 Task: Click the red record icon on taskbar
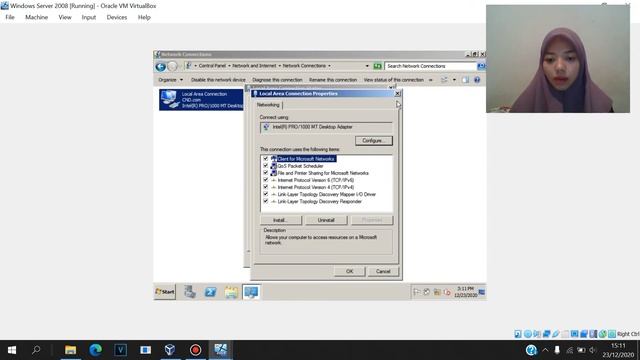point(195,350)
